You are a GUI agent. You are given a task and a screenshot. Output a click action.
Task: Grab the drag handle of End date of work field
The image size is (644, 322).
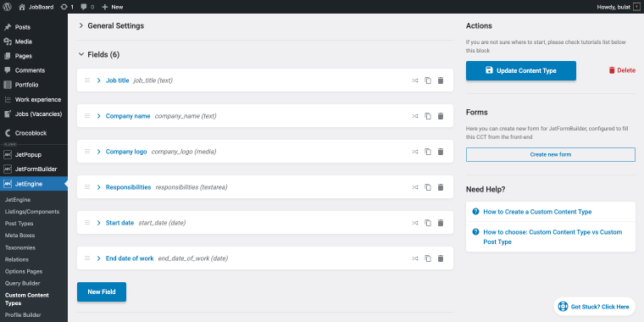click(x=87, y=258)
